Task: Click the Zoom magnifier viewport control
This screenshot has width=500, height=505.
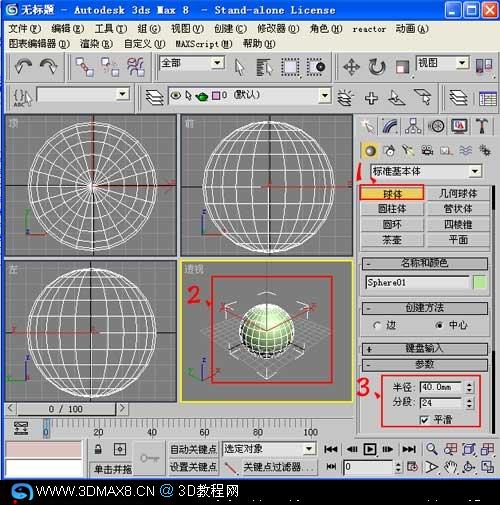Action: pos(432,449)
